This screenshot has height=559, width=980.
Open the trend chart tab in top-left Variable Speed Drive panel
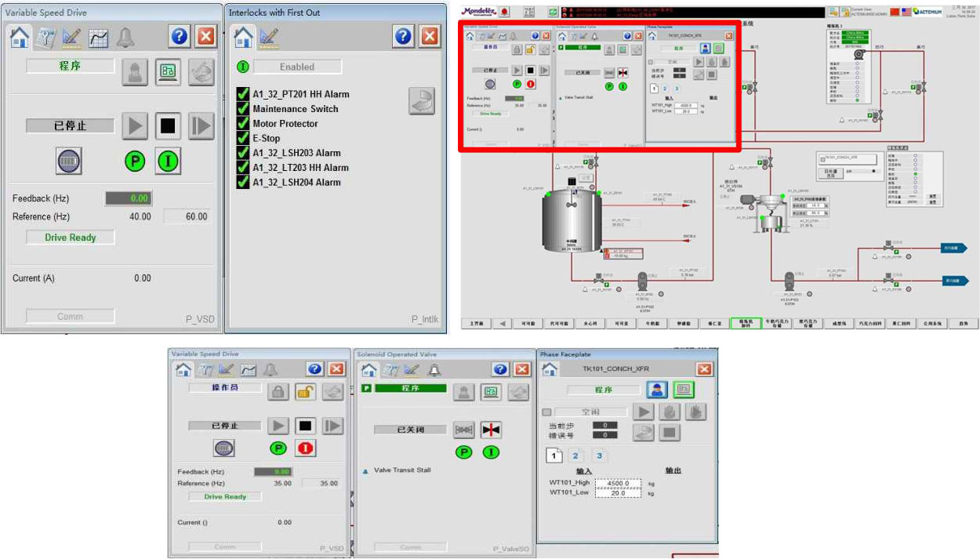tap(98, 38)
